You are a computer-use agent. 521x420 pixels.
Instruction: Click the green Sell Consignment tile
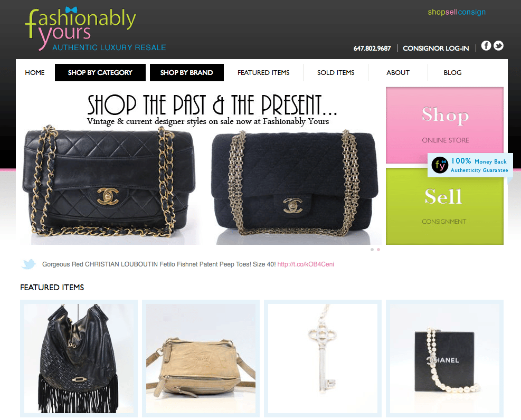tap(444, 206)
